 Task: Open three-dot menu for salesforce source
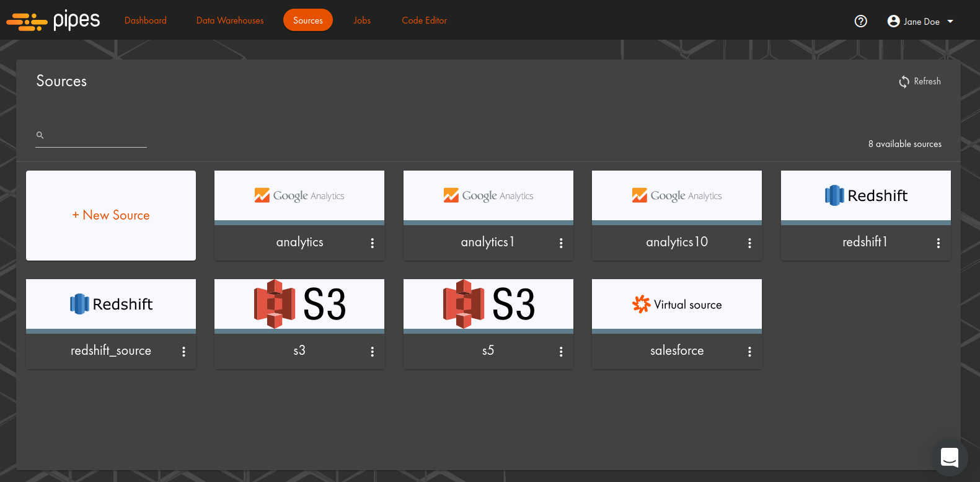749,352
